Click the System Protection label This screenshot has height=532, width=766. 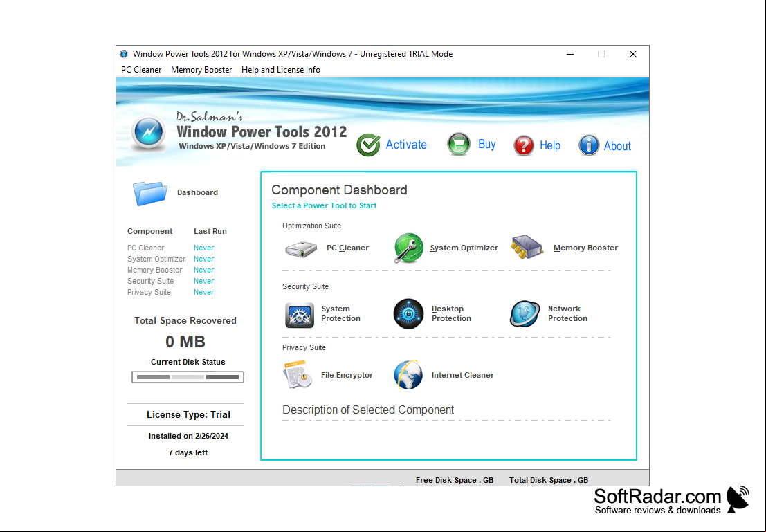[x=340, y=313]
